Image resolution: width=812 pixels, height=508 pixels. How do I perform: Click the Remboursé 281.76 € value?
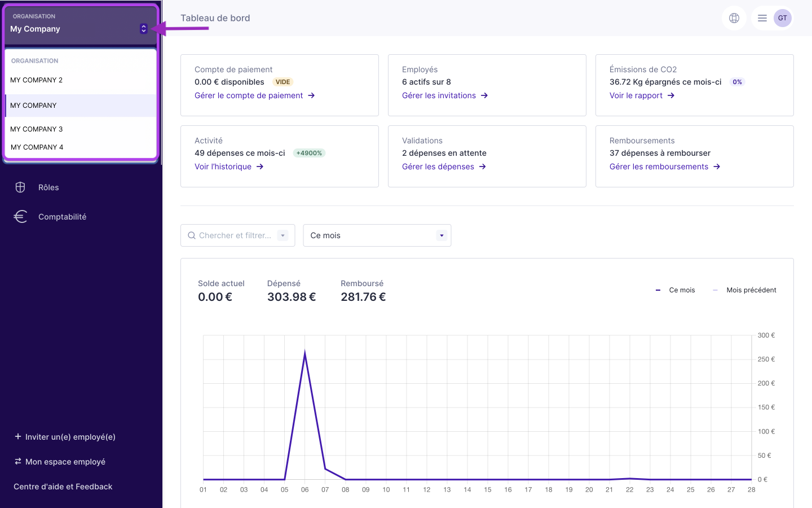(x=363, y=297)
